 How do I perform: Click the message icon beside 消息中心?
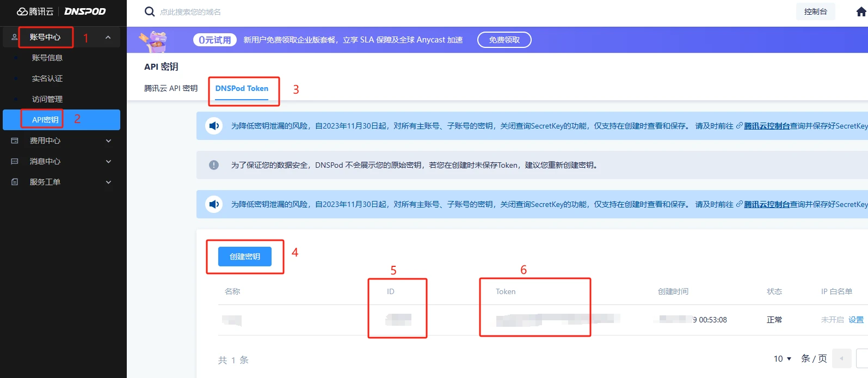tap(15, 161)
